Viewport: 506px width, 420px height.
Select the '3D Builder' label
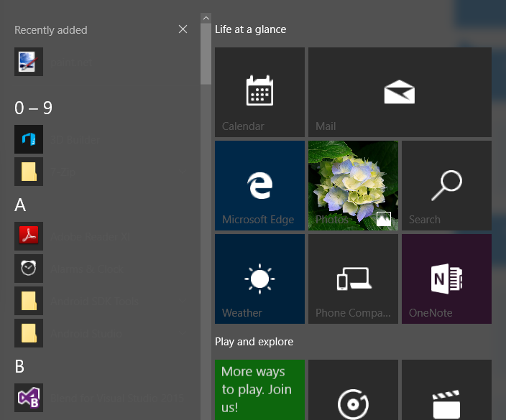tap(75, 140)
